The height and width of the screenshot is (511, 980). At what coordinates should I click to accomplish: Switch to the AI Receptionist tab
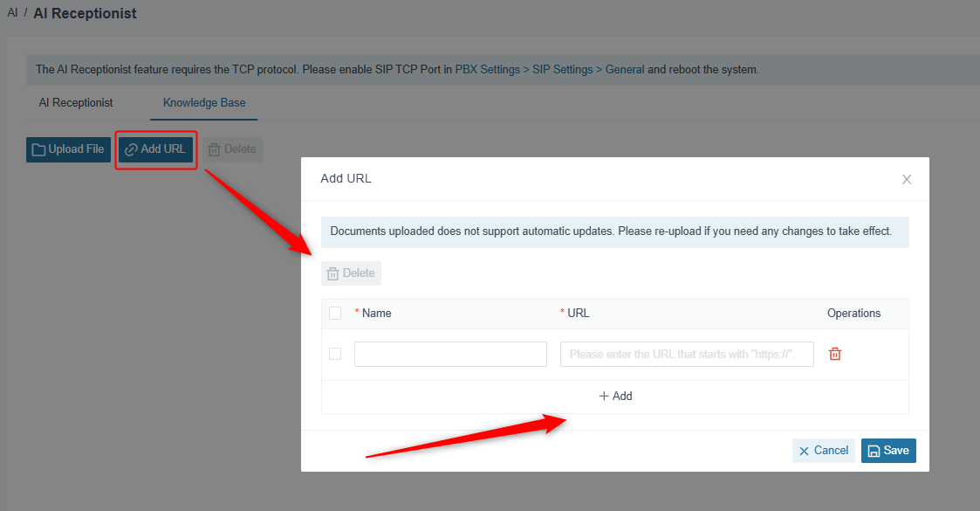pos(76,102)
